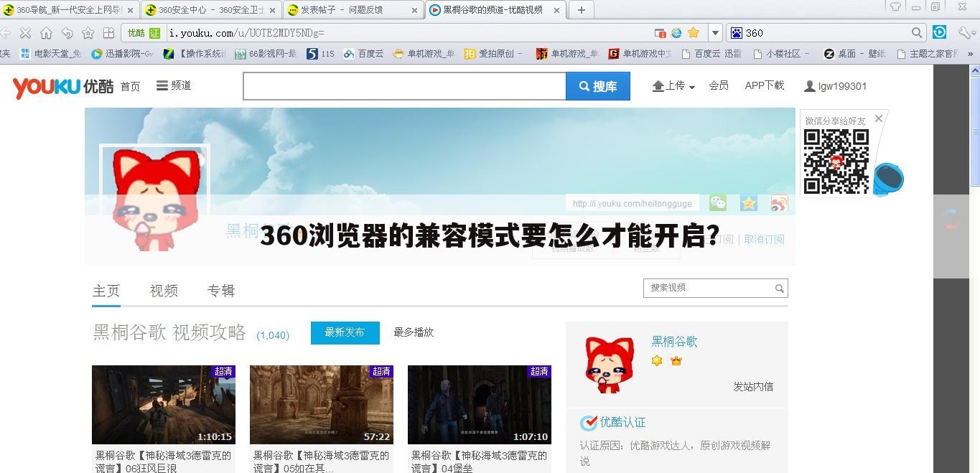Open user lgw199301 account menu
Image resolution: width=980 pixels, height=473 pixels.
pos(836,86)
